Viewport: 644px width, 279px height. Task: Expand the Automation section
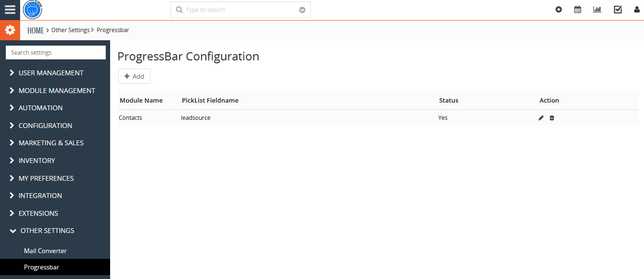40,108
